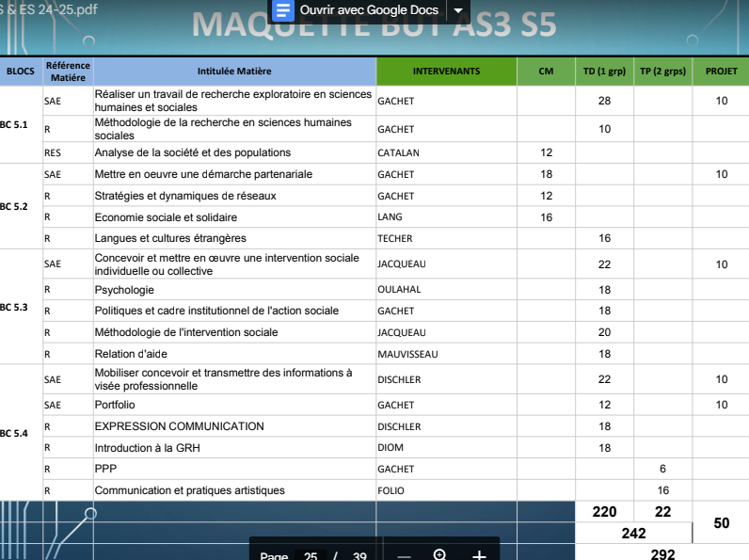Click 'Mobiliser concevoir et transmettre des informations' text

click(x=223, y=379)
